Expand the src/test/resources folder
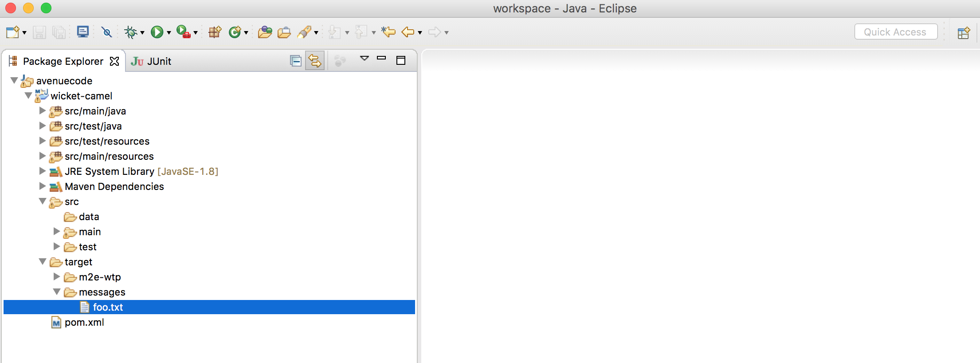Viewport: 980px width, 363px height. (x=43, y=141)
